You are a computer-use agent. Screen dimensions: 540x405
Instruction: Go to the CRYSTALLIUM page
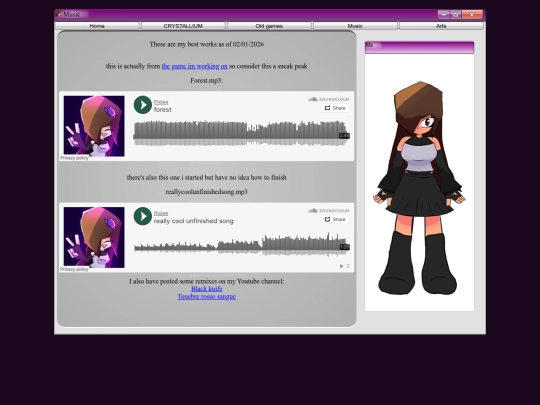tap(183, 26)
